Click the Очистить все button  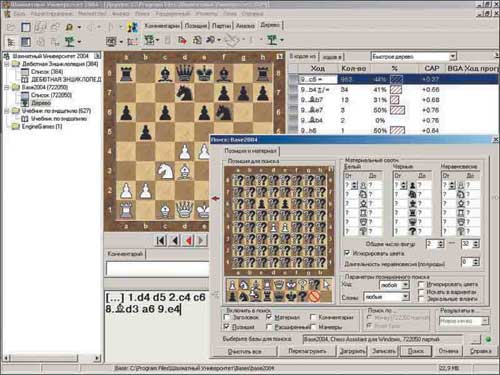click(244, 351)
